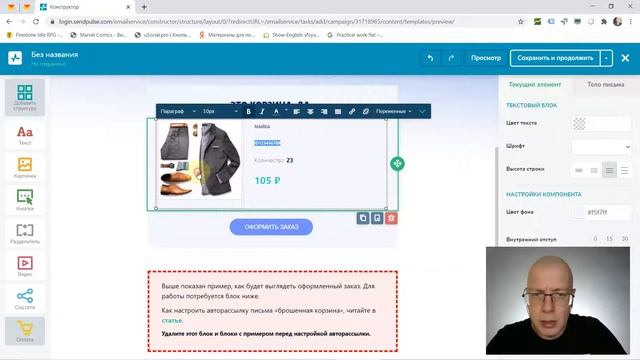This screenshot has height=360, width=640.
Task: Bookmark this page with the star icon
Action: (x=520, y=22)
